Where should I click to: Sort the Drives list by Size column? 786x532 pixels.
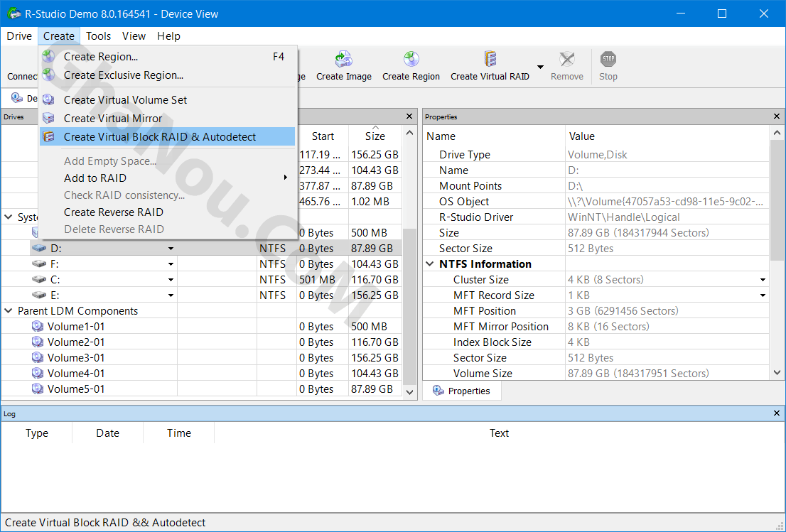point(375,136)
